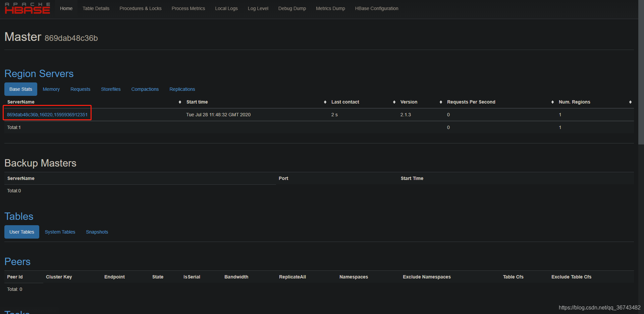Image resolution: width=644 pixels, height=314 pixels.
Task: Click the Apache HBase logo
Action: coord(28,8)
